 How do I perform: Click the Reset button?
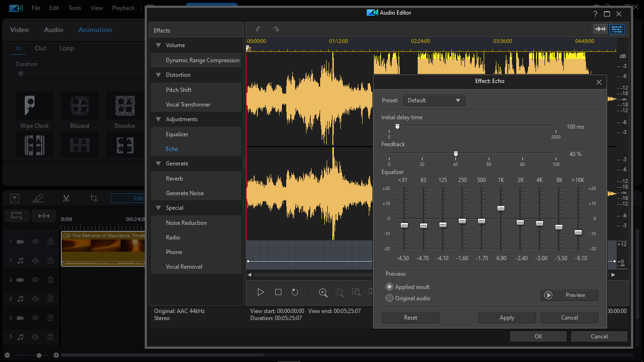[410, 318]
